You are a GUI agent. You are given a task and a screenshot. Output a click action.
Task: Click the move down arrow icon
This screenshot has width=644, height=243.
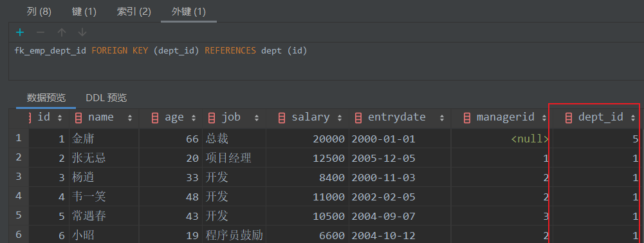point(82,32)
